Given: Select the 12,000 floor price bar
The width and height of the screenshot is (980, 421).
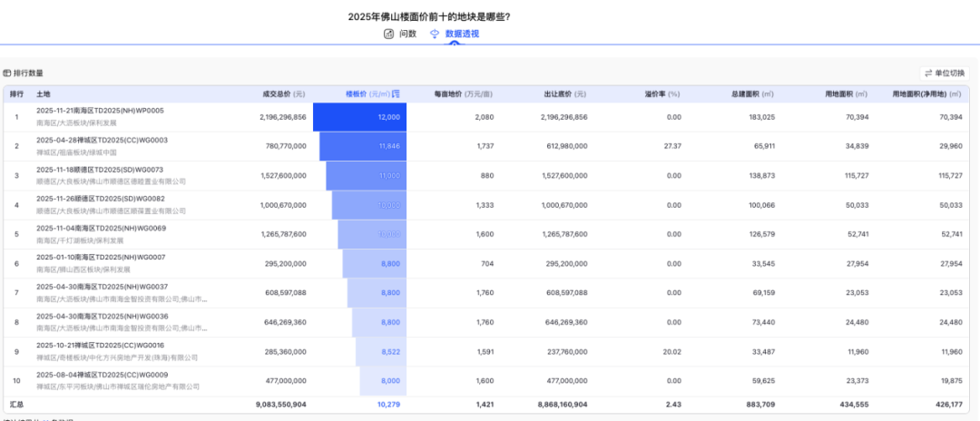Looking at the screenshot, I should [360, 117].
